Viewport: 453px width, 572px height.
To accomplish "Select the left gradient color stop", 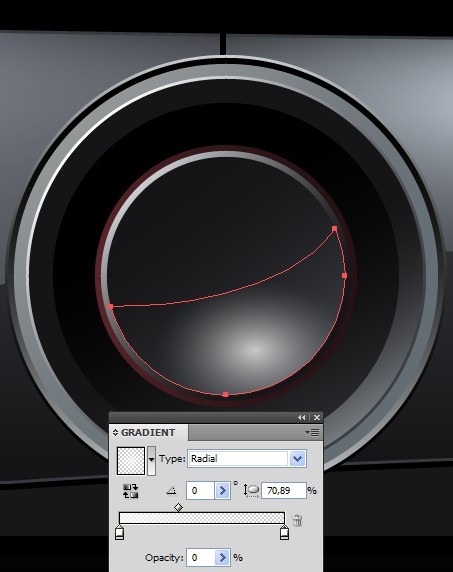I will click(x=120, y=532).
